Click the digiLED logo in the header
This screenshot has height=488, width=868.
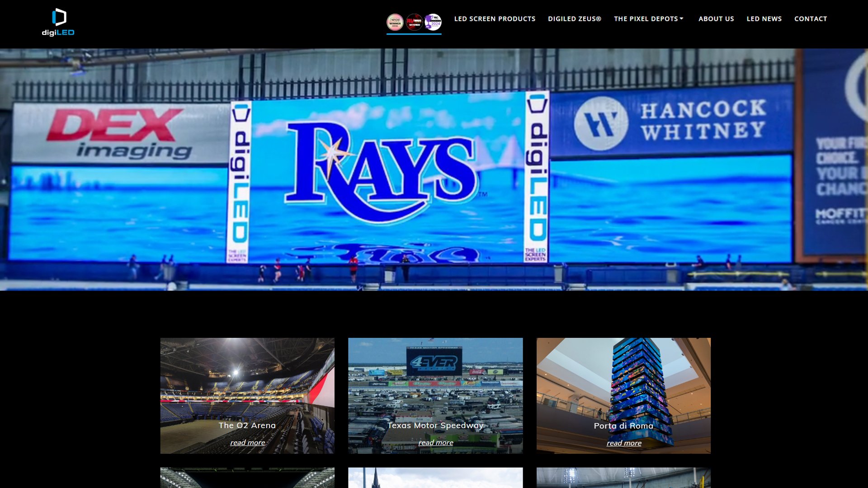(x=58, y=22)
